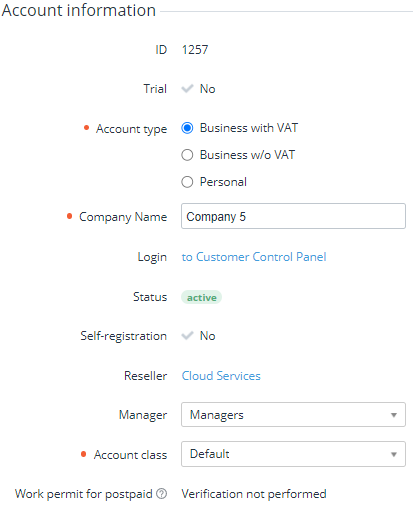
Task: Click the Verification not performed text
Action: 254,494
